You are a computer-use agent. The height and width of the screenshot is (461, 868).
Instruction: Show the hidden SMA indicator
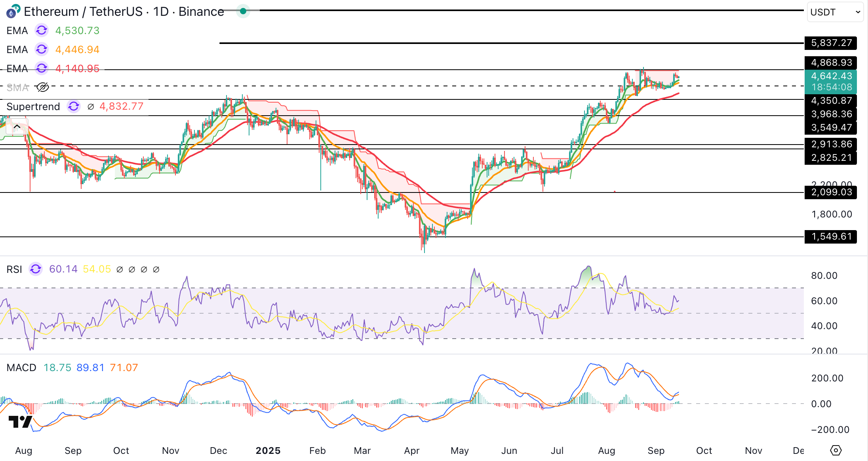click(x=42, y=88)
